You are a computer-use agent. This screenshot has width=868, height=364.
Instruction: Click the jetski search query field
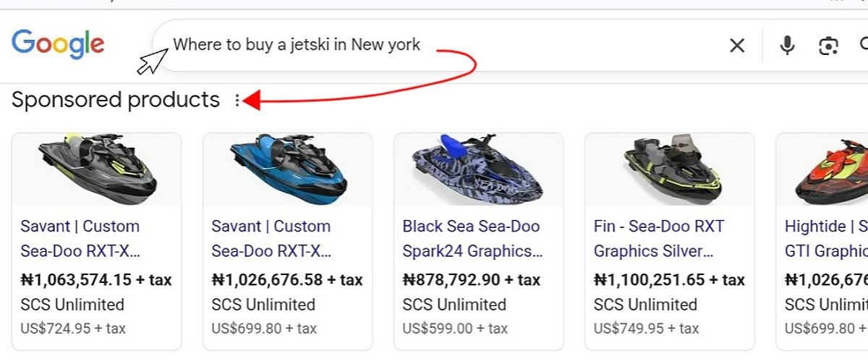click(x=434, y=45)
